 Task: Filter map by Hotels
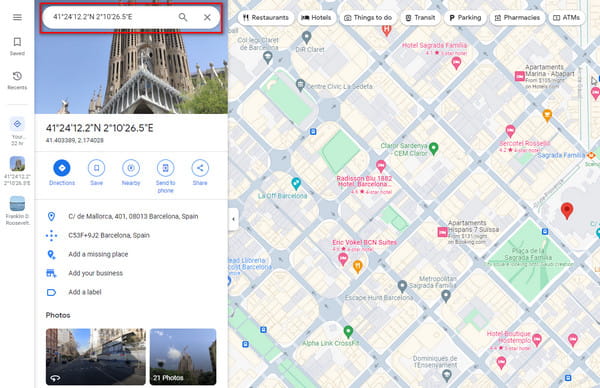tap(316, 18)
